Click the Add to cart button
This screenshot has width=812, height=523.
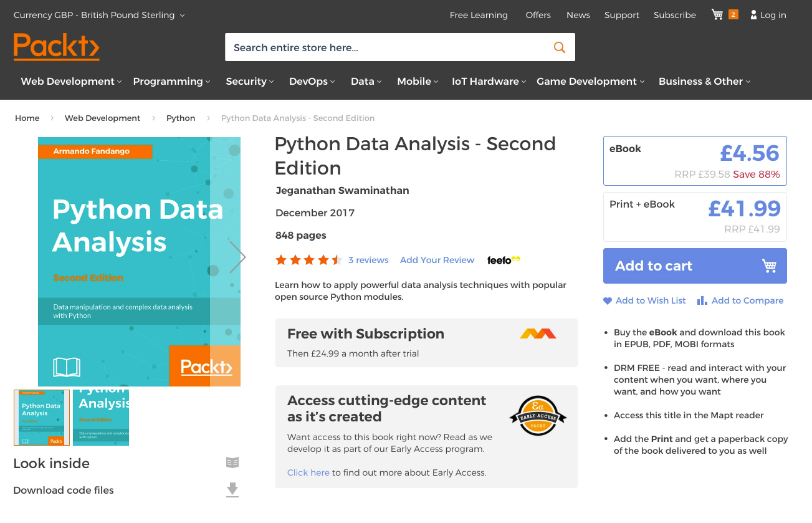click(x=695, y=266)
